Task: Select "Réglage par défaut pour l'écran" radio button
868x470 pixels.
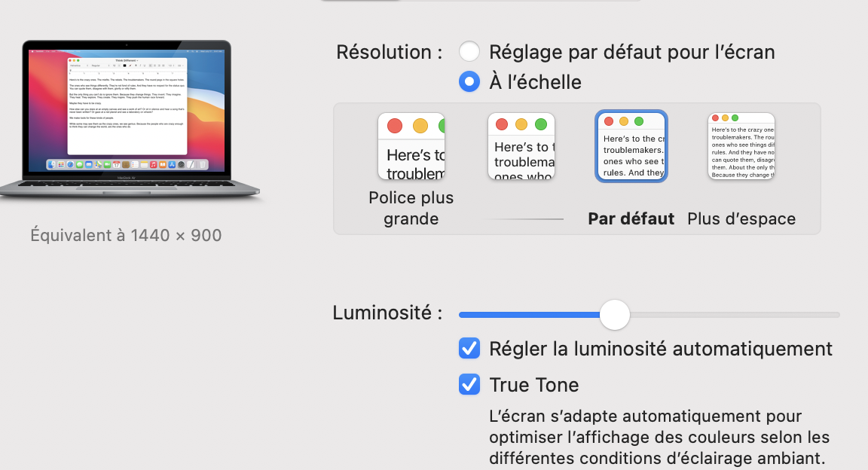Action: click(469, 52)
